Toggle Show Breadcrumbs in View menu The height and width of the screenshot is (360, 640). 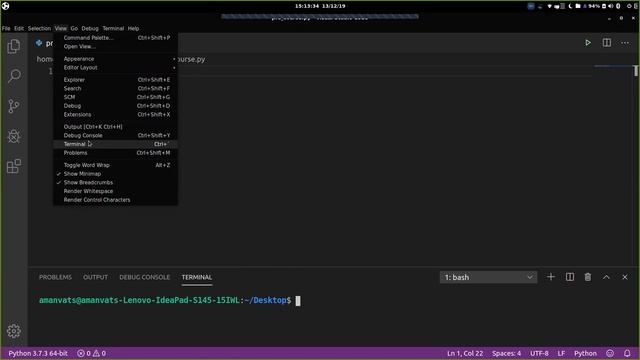[88, 182]
